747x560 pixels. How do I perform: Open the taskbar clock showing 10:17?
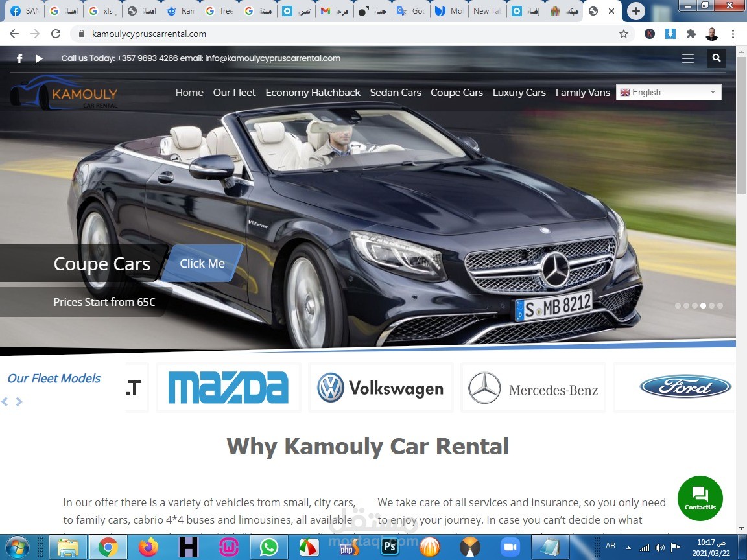pyautogui.click(x=711, y=548)
